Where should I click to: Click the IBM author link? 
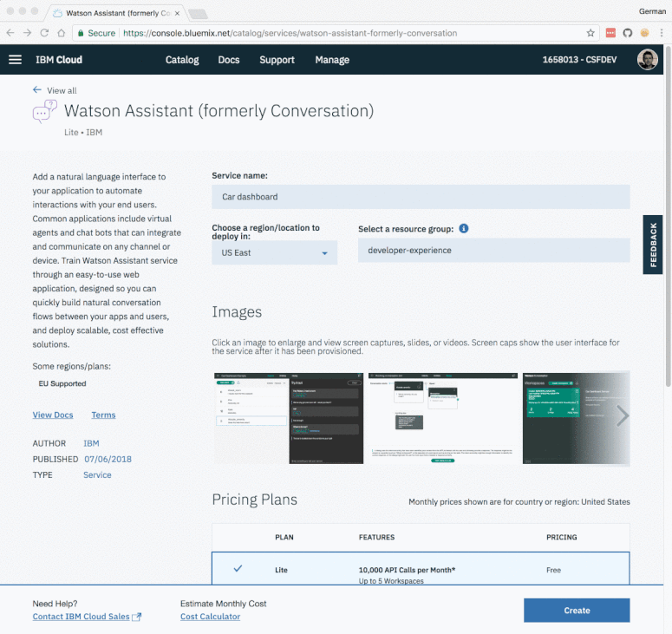click(x=91, y=443)
